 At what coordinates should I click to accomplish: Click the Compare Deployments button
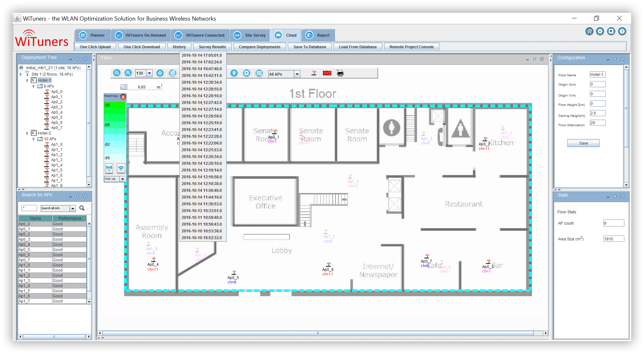coord(260,47)
